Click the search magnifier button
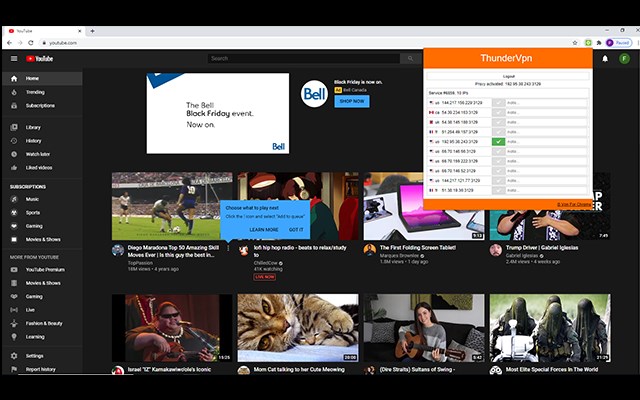This screenshot has height=400, width=640. click(x=410, y=58)
